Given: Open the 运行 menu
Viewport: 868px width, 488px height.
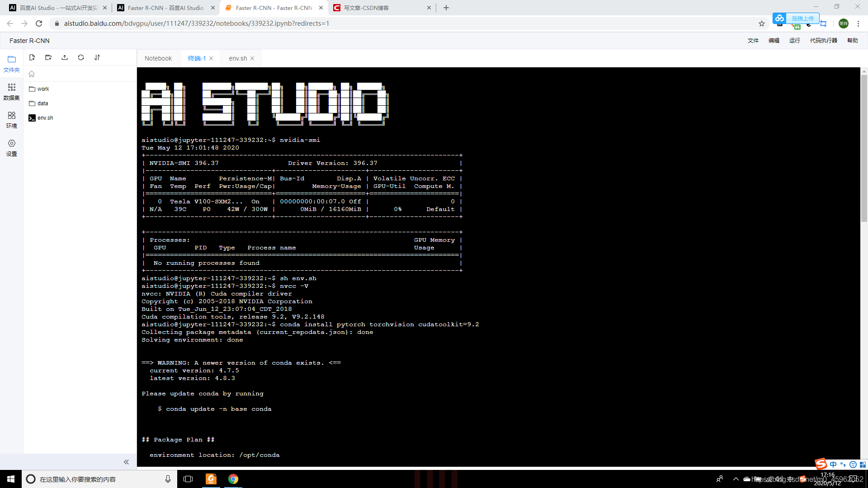Looking at the screenshot, I should pyautogui.click(x=795, y=41).
